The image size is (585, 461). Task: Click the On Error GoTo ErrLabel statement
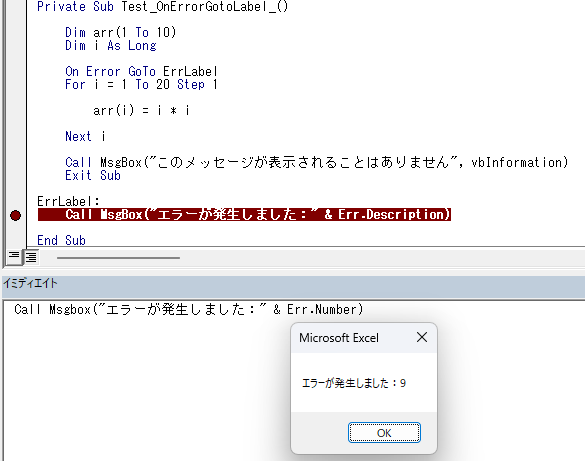(x=141, y=71)
